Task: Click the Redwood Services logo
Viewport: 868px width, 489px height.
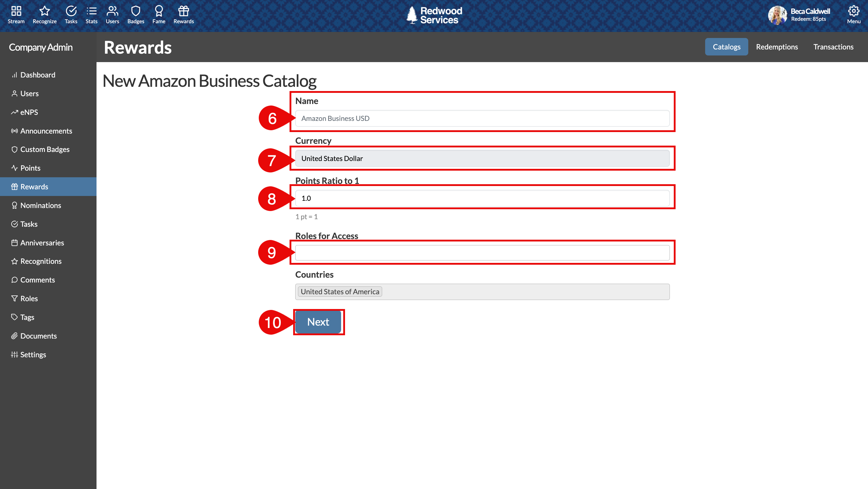Action: tap(434, 15)
